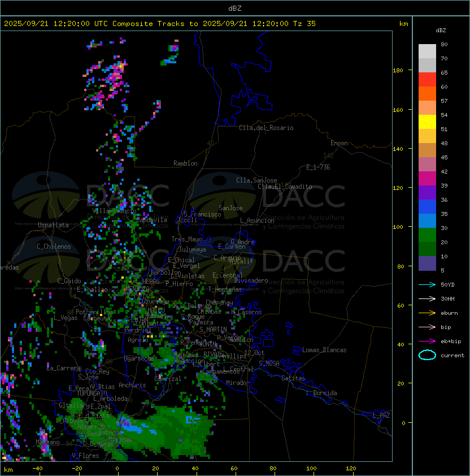The image size is (470, 476).
Task: Click the La_Carrera place label
Action: 64,368
